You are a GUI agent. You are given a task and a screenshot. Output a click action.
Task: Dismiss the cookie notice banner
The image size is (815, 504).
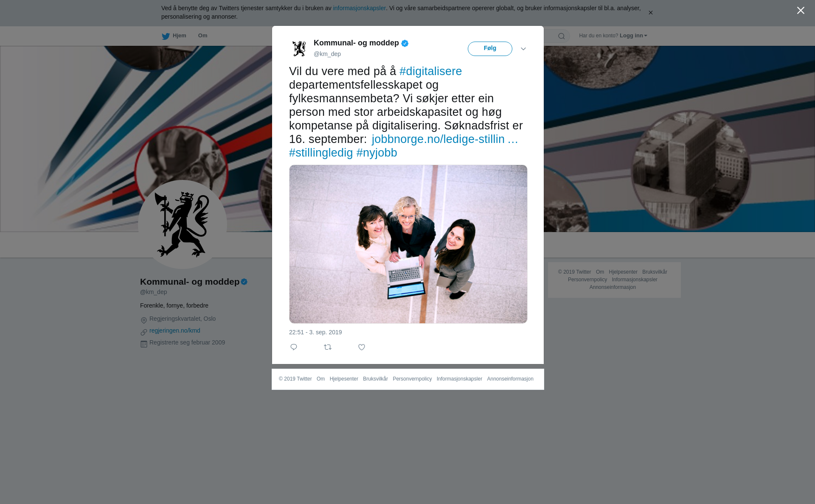click(x=650, y=13)
